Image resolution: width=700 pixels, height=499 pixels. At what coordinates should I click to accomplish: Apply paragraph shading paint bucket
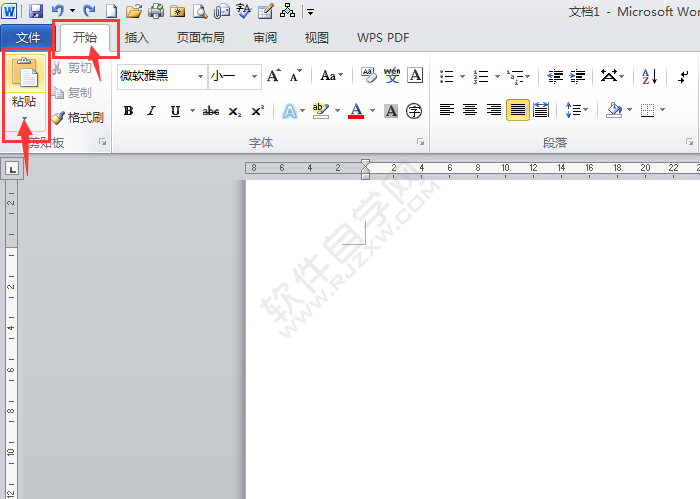click(614, 110)
